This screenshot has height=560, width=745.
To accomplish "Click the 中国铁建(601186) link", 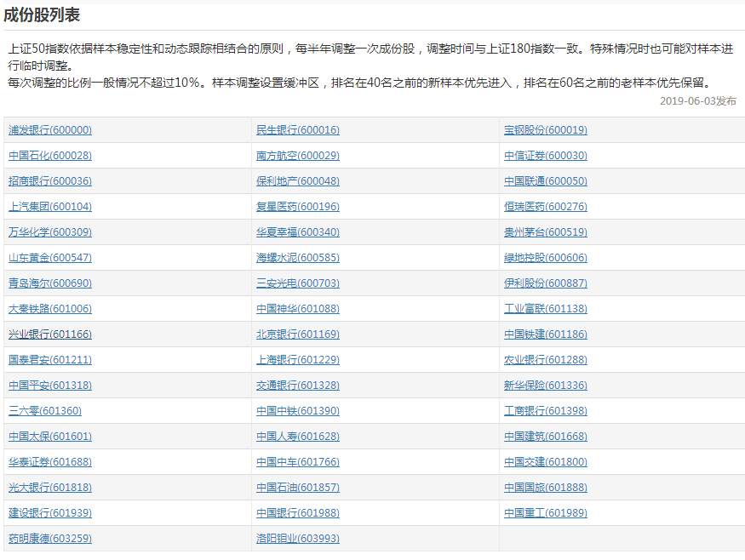I will [546, 334].
